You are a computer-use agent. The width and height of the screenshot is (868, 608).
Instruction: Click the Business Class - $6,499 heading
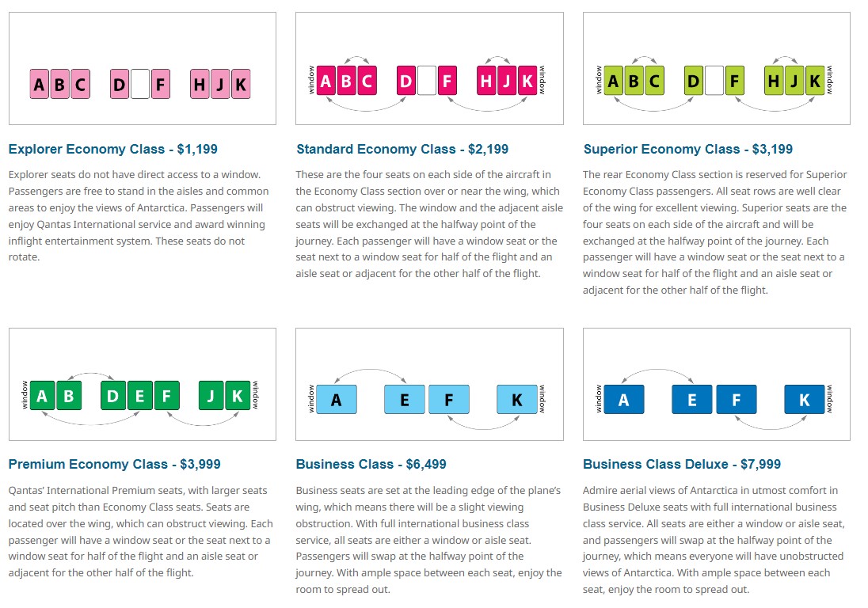point(371,464)
